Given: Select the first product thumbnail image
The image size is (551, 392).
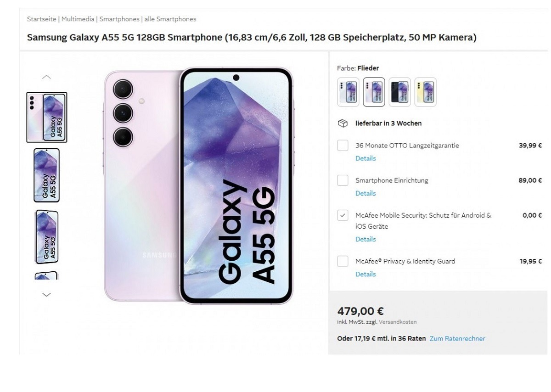Looking at the screenshot, I should click(47, 118).
